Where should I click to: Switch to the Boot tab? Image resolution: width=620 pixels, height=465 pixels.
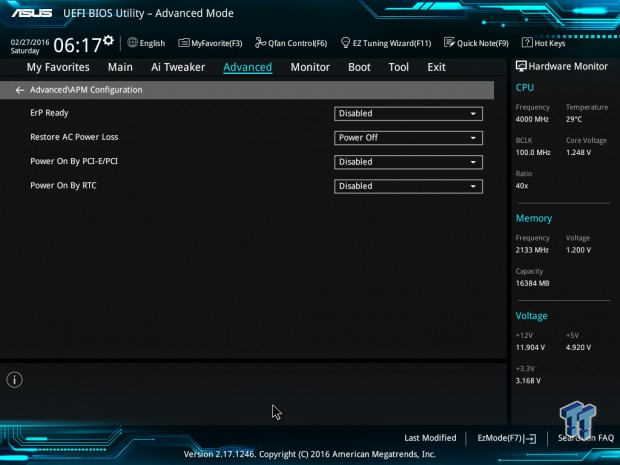[x=359, y=67]
